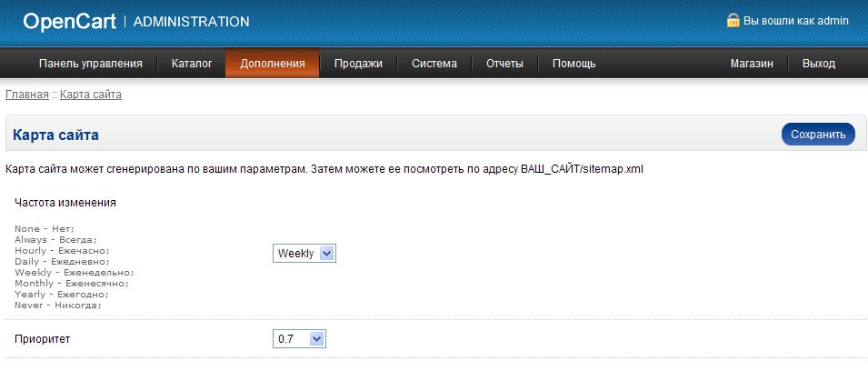
Task: Visit the storefront via Магазин
Action: 752,64
